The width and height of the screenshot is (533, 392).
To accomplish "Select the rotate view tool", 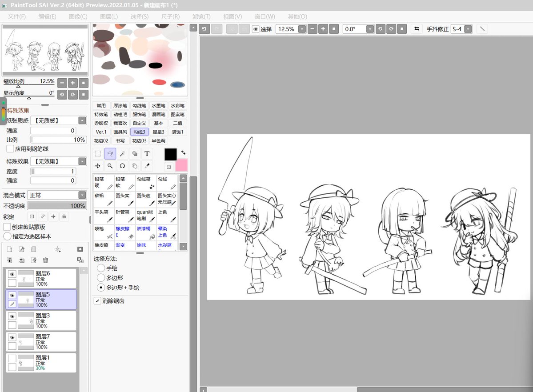I will tap(122, 166).
